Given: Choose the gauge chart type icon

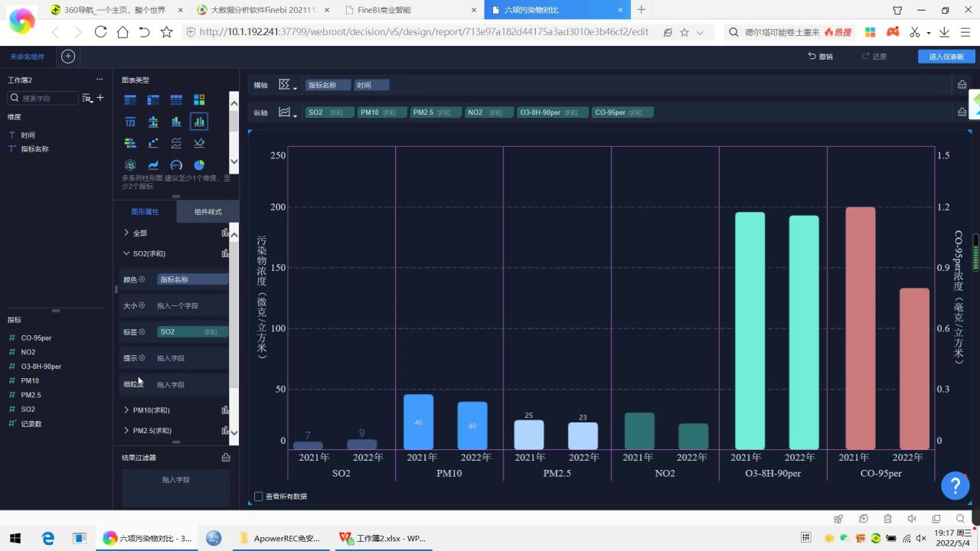Looking at the screenshot, I should [x=176, y=165].
